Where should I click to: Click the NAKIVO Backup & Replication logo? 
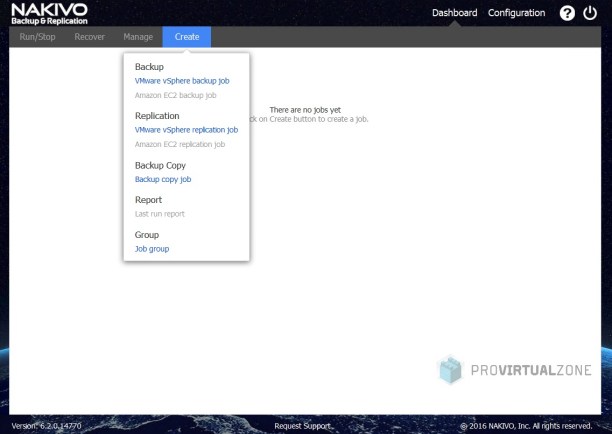coord(50,14)
